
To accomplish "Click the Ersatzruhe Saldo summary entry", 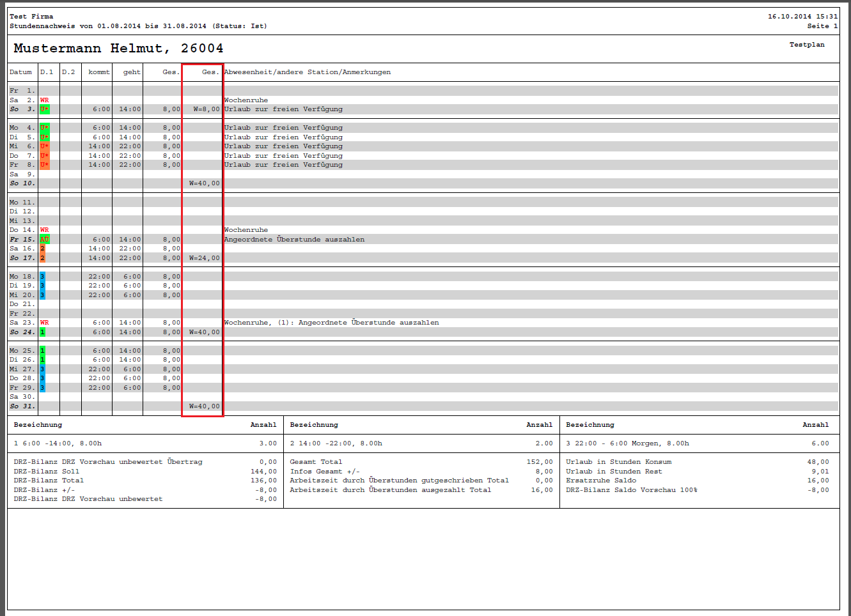I will (x=600, y=481).
